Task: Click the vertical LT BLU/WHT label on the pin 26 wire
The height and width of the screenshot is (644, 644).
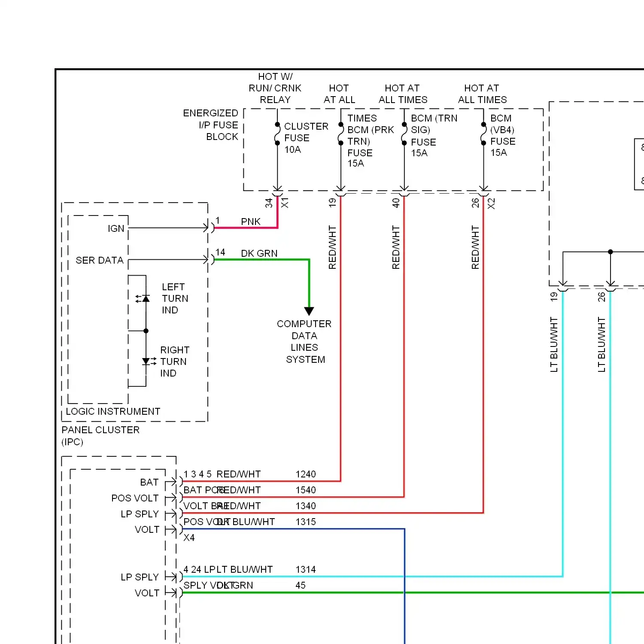Action: 601,345
